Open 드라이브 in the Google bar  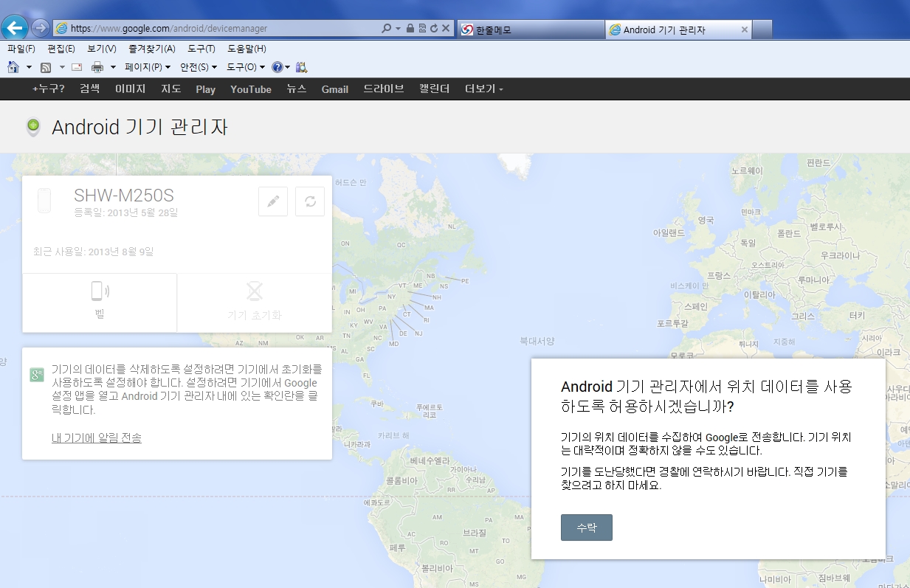coord(384,89)
